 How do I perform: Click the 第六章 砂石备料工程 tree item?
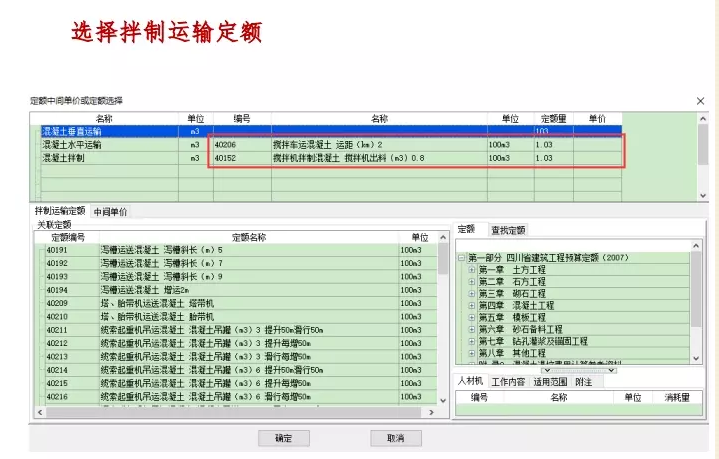coord(520,329)
